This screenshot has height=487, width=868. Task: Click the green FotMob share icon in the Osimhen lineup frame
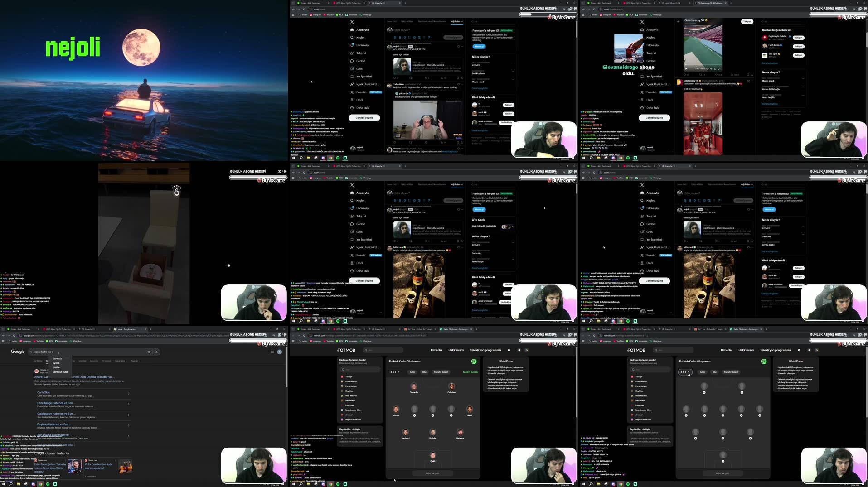pos(474,362)
